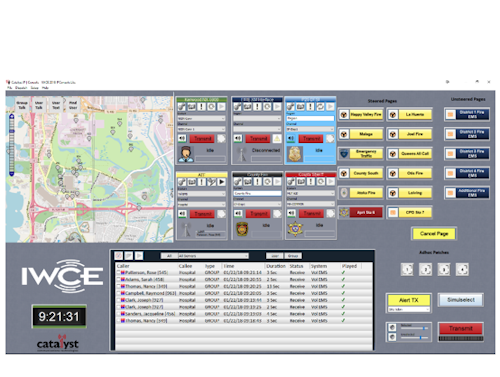This screenshot has height=377, width=500.
Task: Click the play icon in the ATT panel
Action: [221, 182]
